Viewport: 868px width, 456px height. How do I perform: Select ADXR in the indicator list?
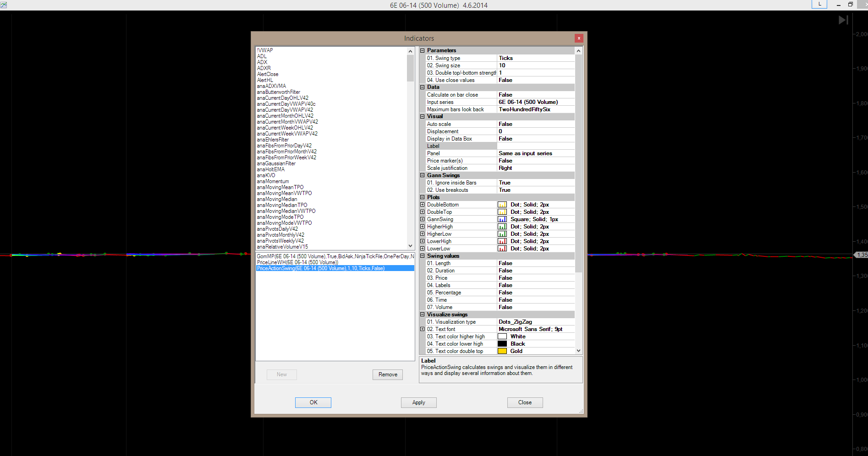pos(264,68)
